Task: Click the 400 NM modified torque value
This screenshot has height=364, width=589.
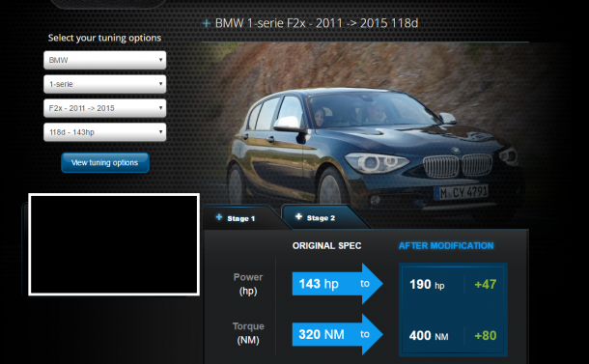Action: click(429, 335)
